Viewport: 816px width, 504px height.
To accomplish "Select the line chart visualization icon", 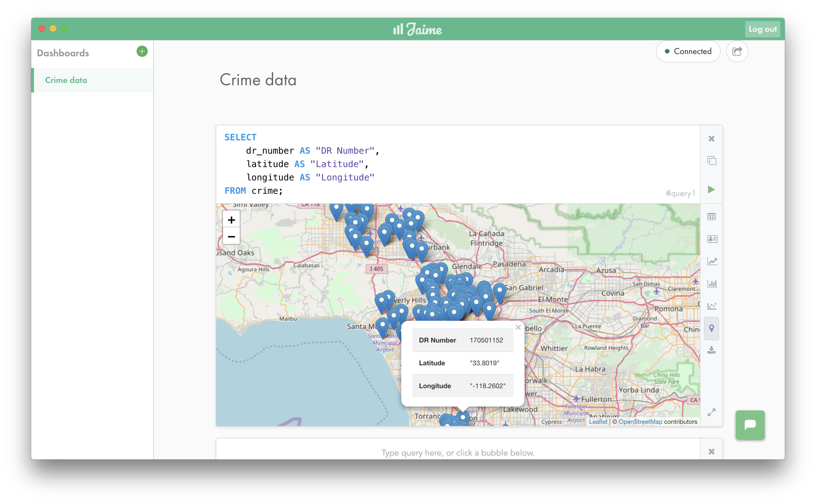I will pyautogui.click(x=711, y=261).
